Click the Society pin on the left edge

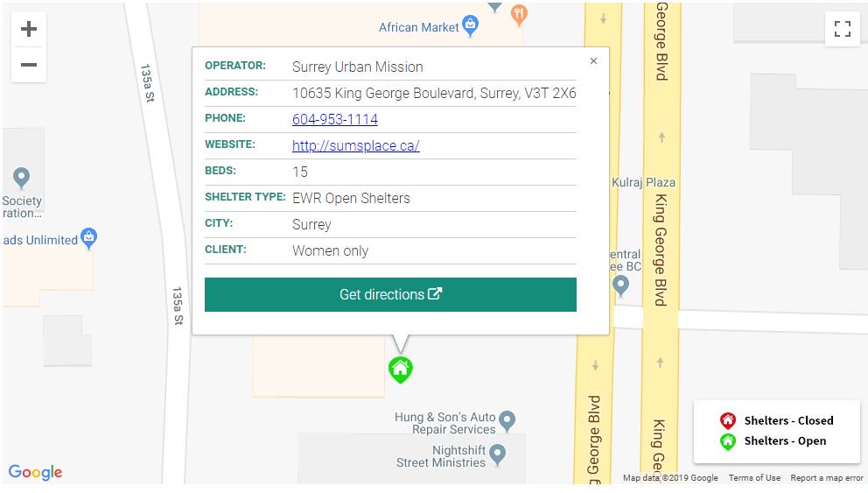click(21, 178)
